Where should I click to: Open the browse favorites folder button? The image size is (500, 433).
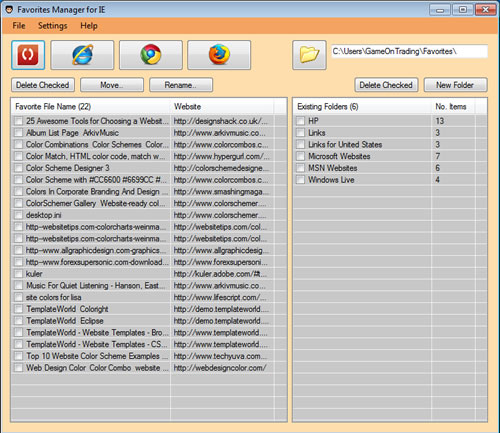click(x=309, y=55)
